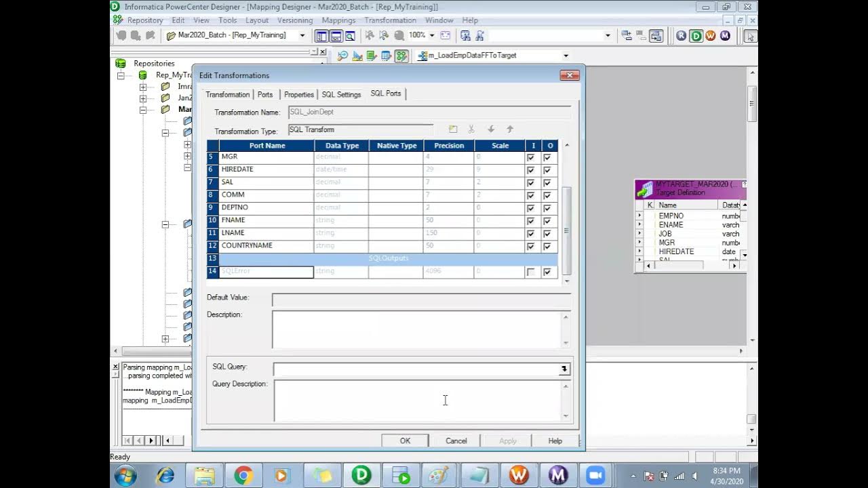Toggle output checkbox for COMM port
This screenshot has width=868, height=488.
[x=547, y=196]
